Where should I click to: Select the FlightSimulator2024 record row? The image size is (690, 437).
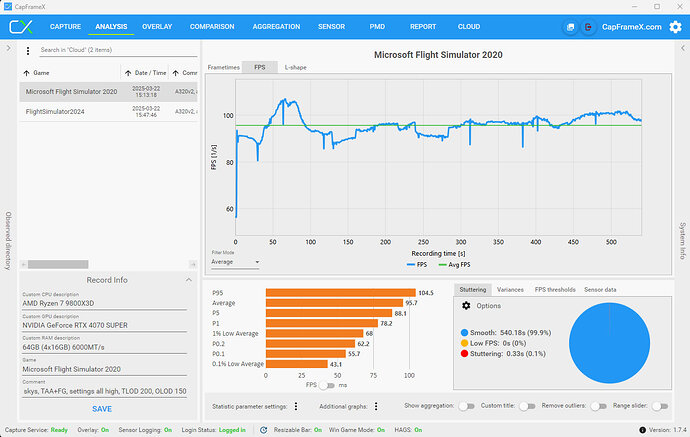tap(108, 112)
